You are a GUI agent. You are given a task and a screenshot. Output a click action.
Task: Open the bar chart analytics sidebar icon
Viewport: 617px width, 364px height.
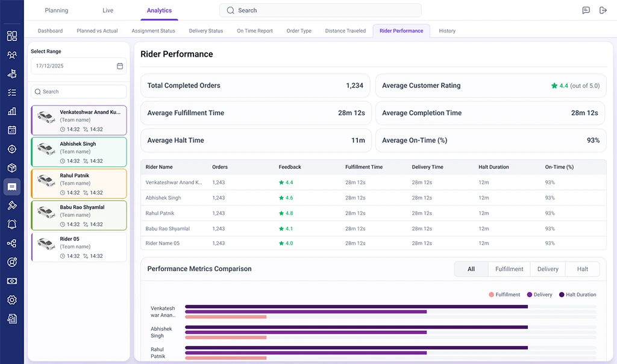[x=12, y=111]
